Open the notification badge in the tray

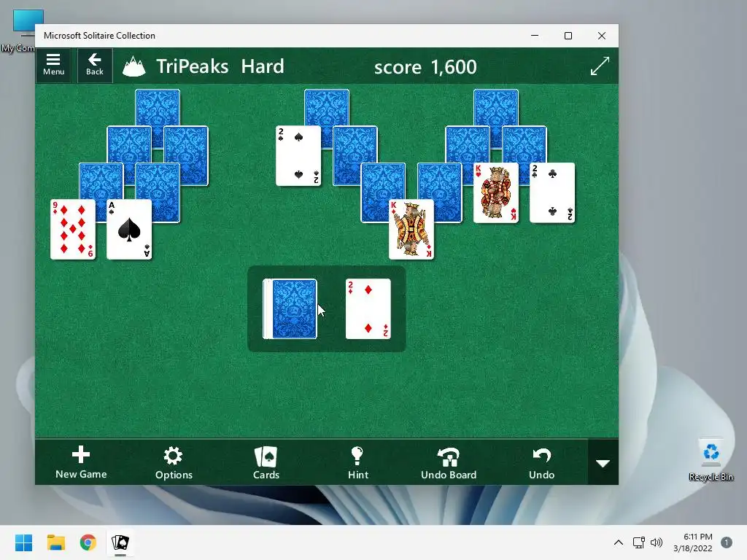click(x=727, y=542)
